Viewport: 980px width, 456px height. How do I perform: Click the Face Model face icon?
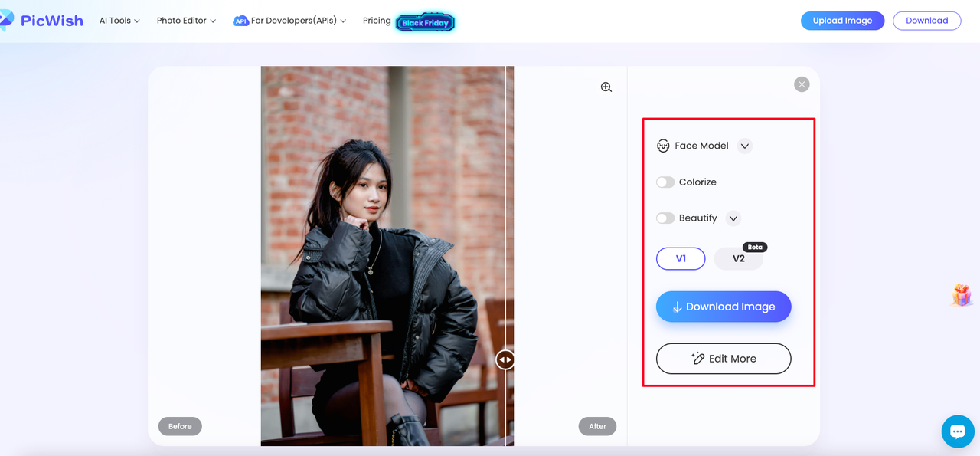[663, 146]
